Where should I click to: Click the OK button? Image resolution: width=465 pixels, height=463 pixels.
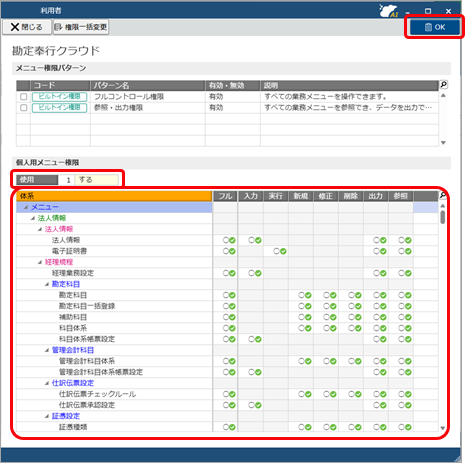pos(434,27)
